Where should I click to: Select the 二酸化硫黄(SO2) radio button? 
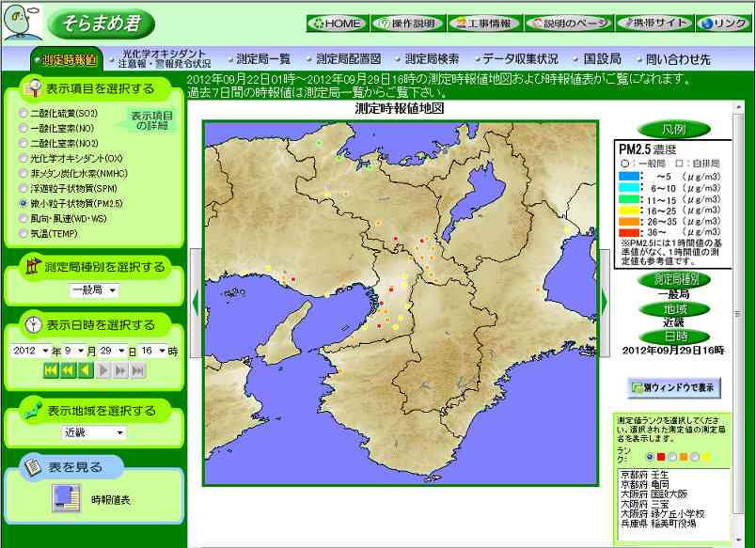tap(24, 113)
